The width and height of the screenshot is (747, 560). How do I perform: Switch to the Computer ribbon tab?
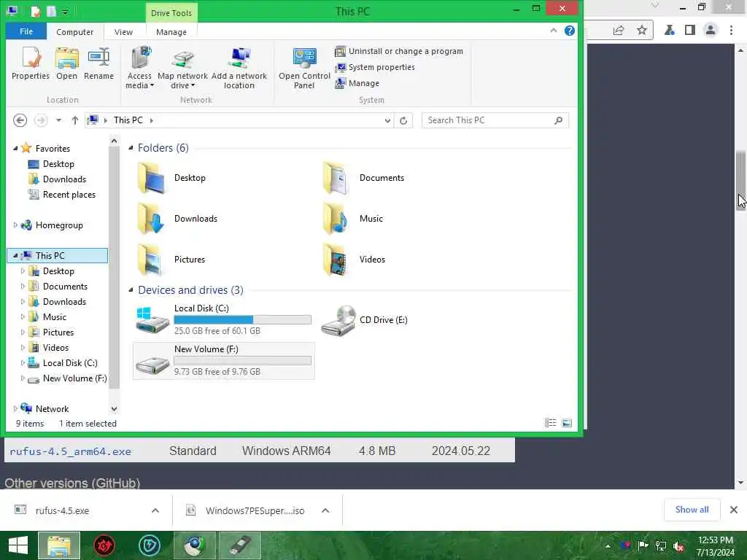pyautogui.click(x=75, y=32)
